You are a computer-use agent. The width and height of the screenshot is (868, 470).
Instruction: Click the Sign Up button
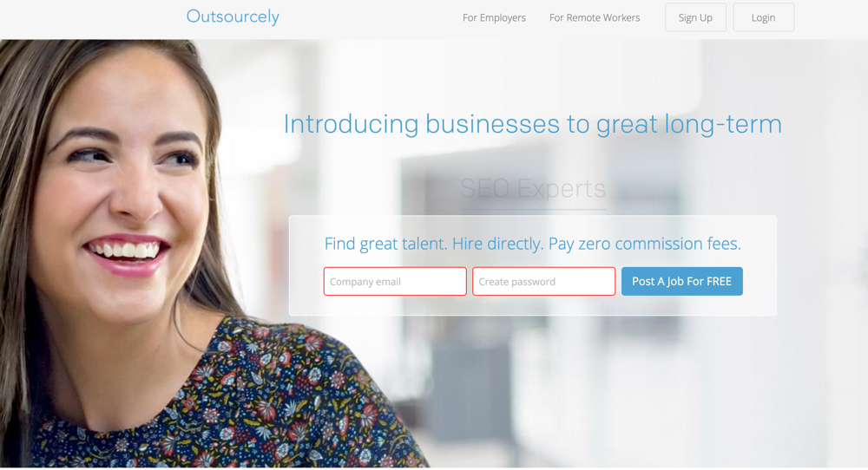tap(695, 17)
